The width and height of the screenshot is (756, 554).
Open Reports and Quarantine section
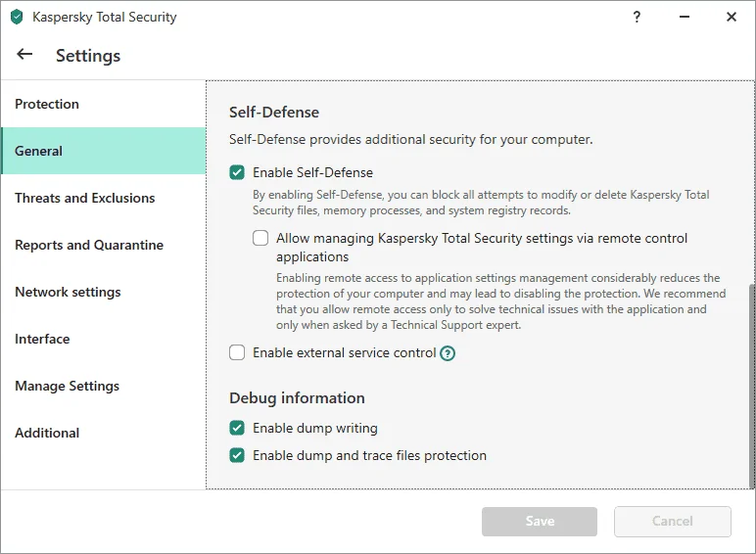[103, 245]
